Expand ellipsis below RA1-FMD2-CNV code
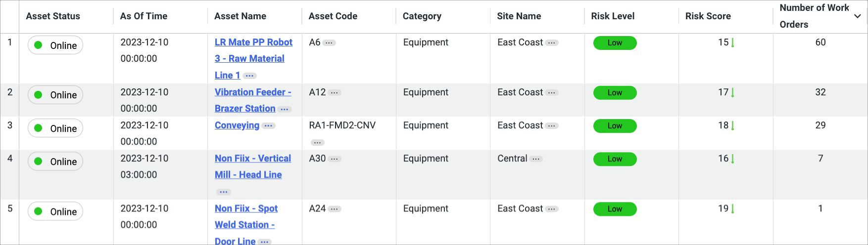The height and width of the screenshot is (245, 868). (x=317, y=143)
